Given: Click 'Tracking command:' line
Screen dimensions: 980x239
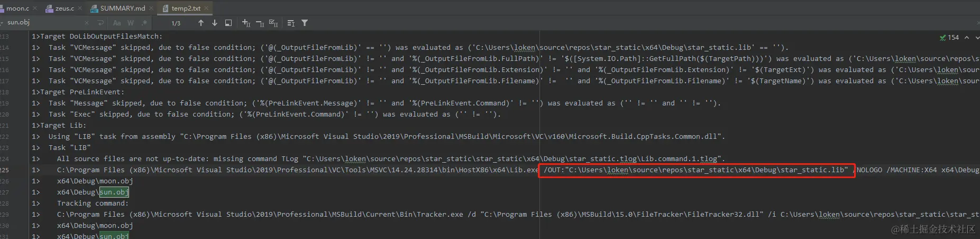Looking at the screenshot, I should [93, 203].
